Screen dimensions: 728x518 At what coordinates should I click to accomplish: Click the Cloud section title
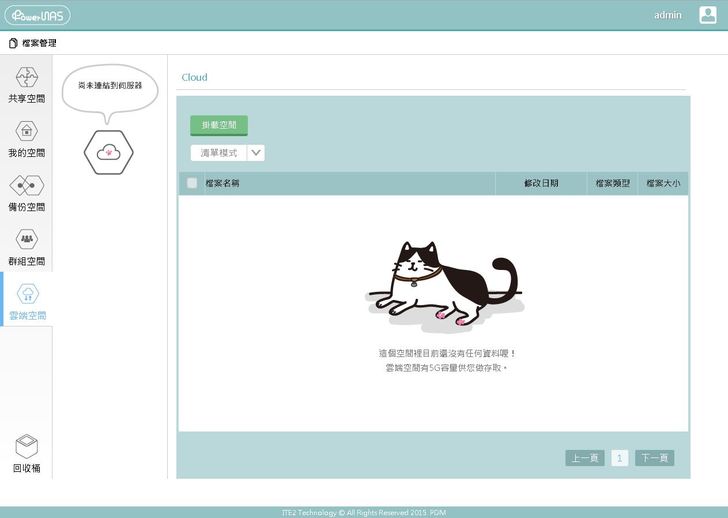(195, 78)
